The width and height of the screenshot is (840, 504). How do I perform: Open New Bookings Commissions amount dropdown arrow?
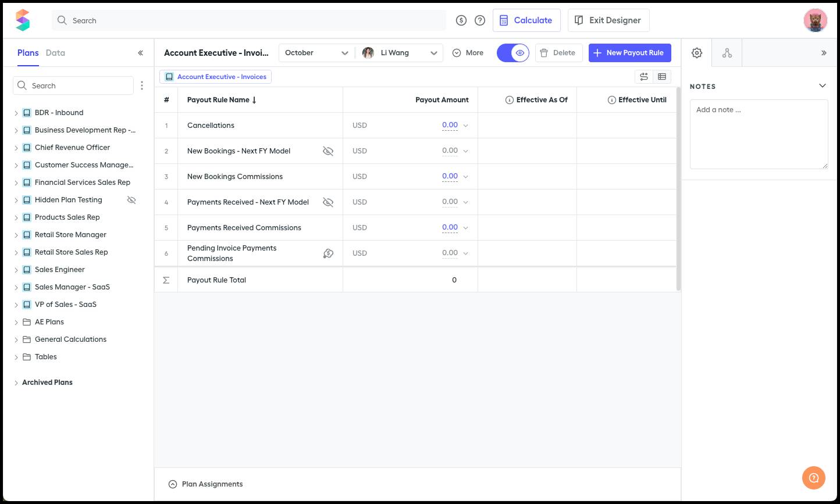pyautogui.click(x=465, y=177)
